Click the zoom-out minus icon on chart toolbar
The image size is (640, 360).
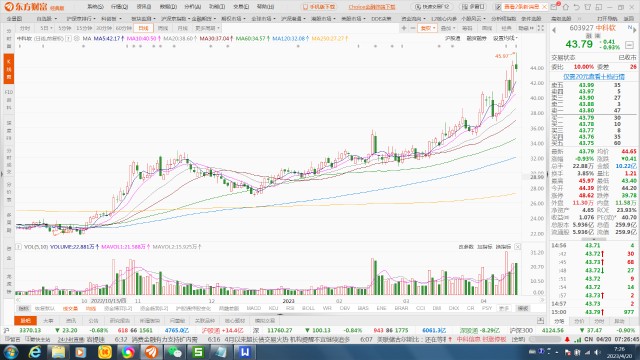[x=413, y=28]
